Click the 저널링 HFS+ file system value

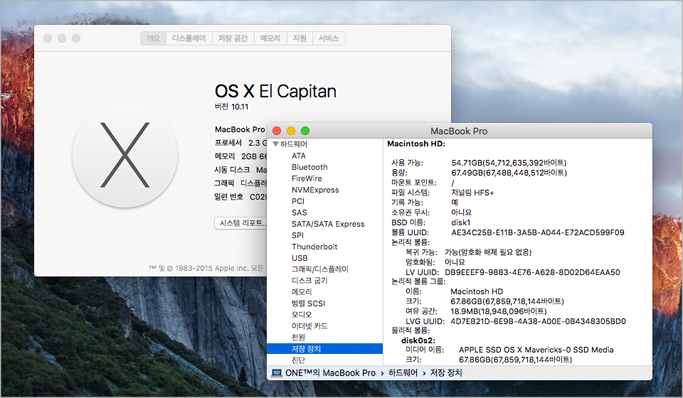(473, 192)
